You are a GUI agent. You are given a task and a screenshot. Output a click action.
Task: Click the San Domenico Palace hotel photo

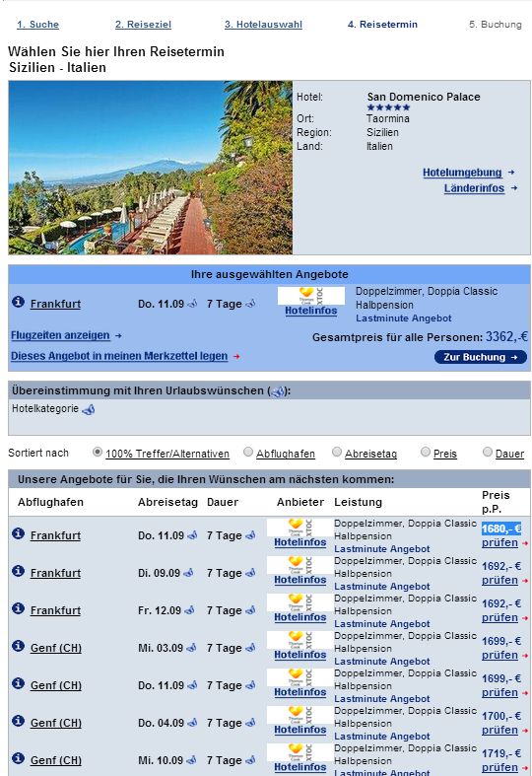[x=151, y=168]
